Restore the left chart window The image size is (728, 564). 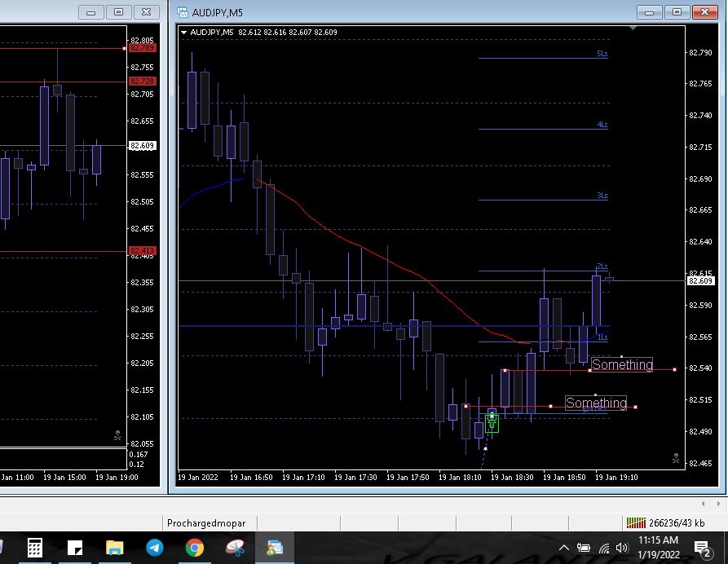[118, 12]
